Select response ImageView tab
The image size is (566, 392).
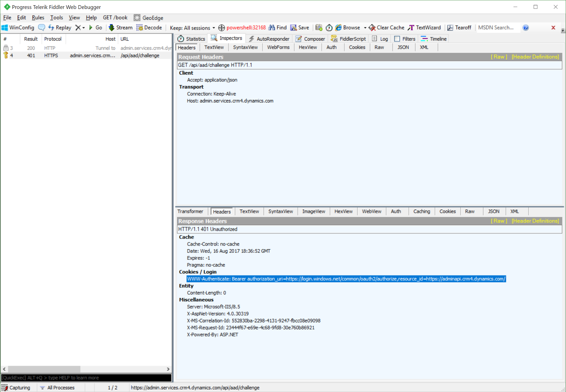[314, 211]
